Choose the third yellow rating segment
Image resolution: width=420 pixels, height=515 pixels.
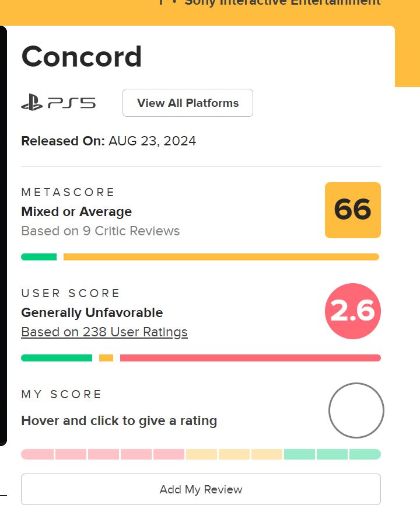click(x=267, y=454)
